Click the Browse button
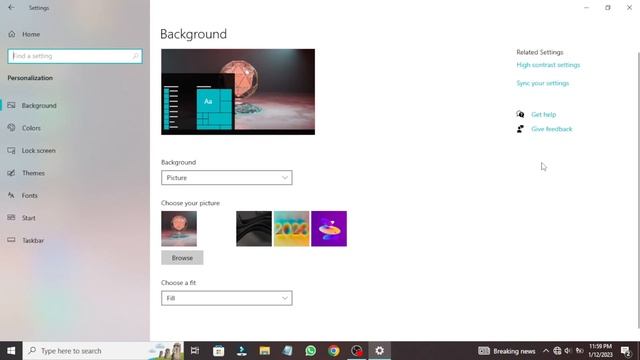640x360 pixels. pos(182,258)
